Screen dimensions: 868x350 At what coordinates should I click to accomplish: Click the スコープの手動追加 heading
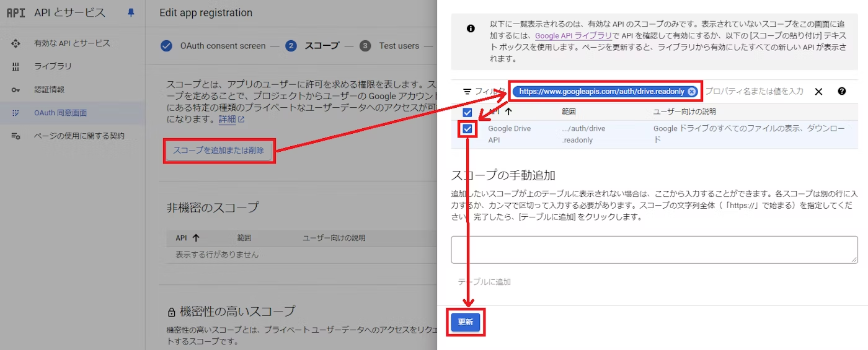(503, 175)
